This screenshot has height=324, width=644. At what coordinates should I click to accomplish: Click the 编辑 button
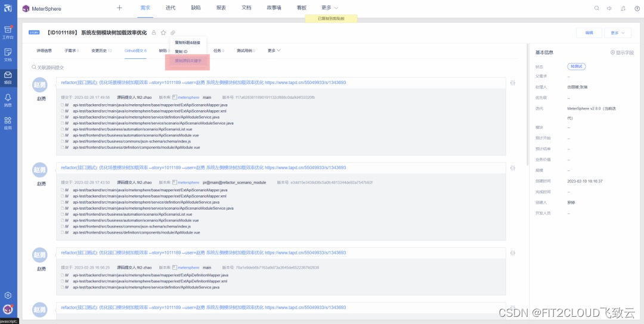589,33
